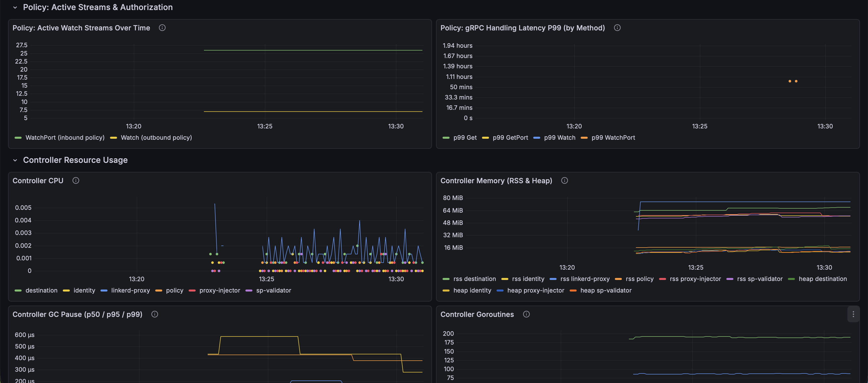Toggle the rss identity legend series
This screenshot has width=868, height=383.
pos(528,279)
